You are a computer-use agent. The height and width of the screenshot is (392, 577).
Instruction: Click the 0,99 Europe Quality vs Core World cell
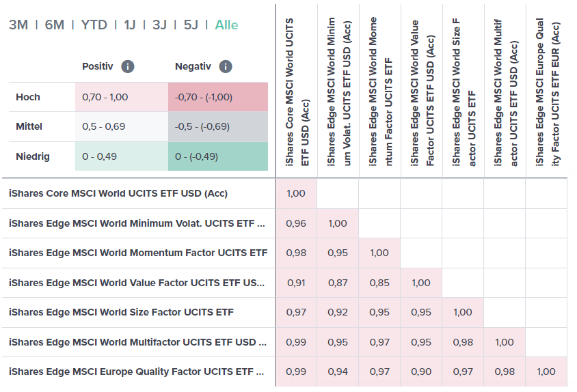coord(296,372)
